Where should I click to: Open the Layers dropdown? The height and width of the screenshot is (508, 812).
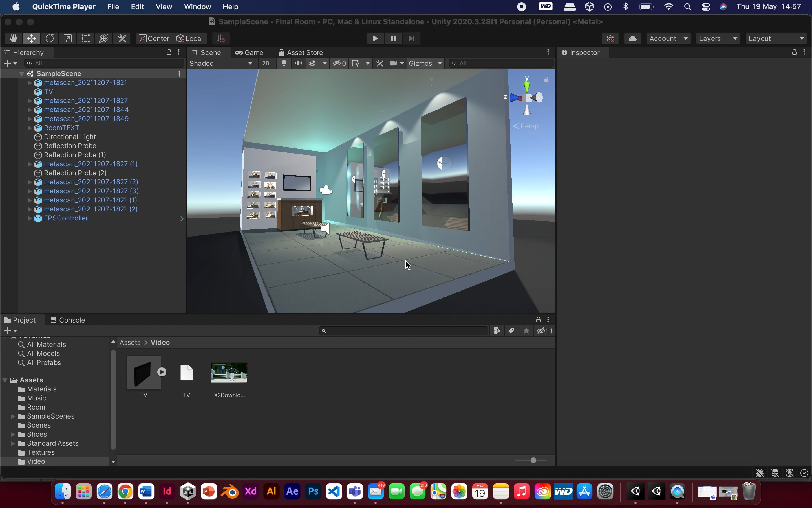point(718,38)
